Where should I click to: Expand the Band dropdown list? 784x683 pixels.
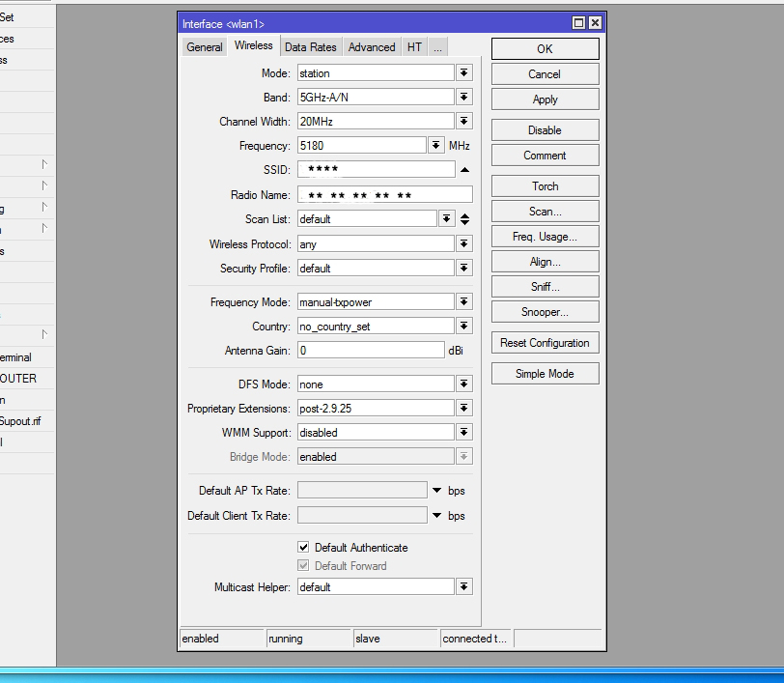[x=463, y=98]
